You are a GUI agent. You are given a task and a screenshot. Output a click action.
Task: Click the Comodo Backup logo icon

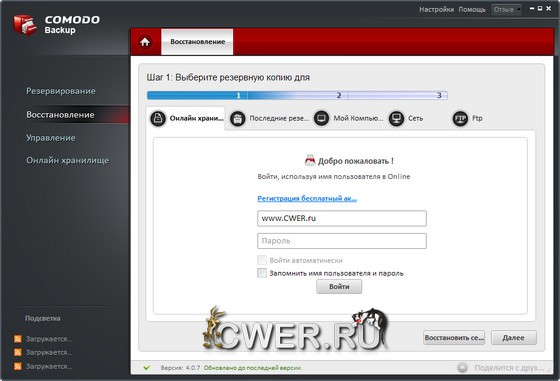25,25
